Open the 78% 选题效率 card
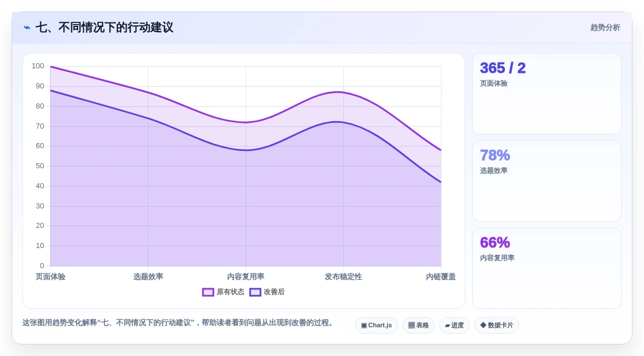Screen dimensions: 644x356 click(x=547, y=181)
